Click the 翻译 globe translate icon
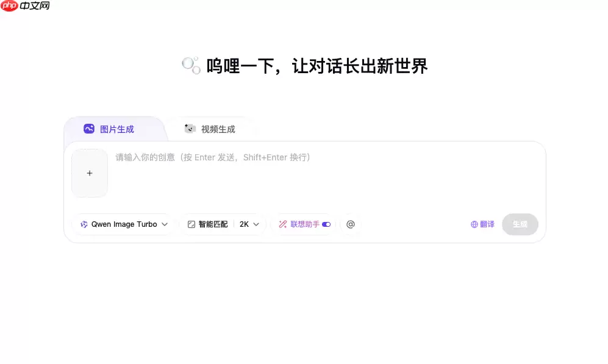 click(x=474, y=224)
